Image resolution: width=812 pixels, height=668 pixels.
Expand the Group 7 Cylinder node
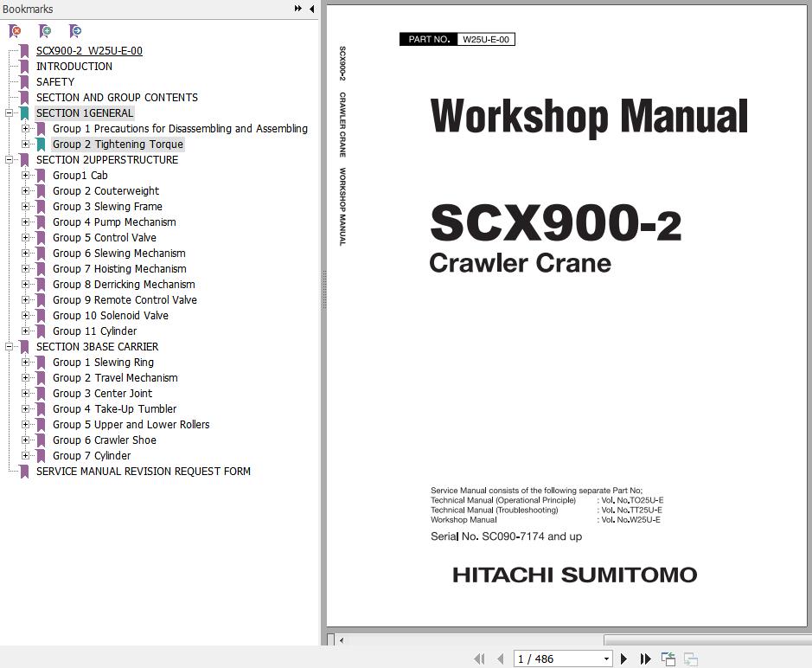tap(25, 455)
